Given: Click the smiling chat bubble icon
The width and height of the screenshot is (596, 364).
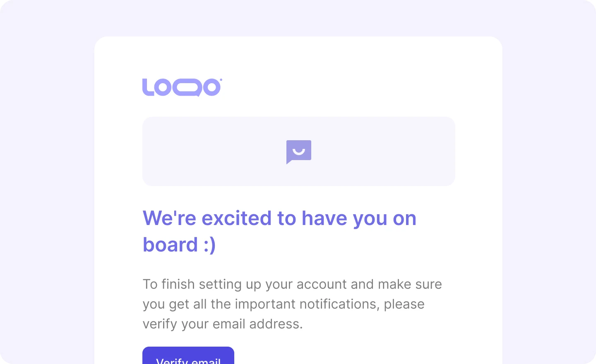Looking at the screenshot, I should (299, 152).
